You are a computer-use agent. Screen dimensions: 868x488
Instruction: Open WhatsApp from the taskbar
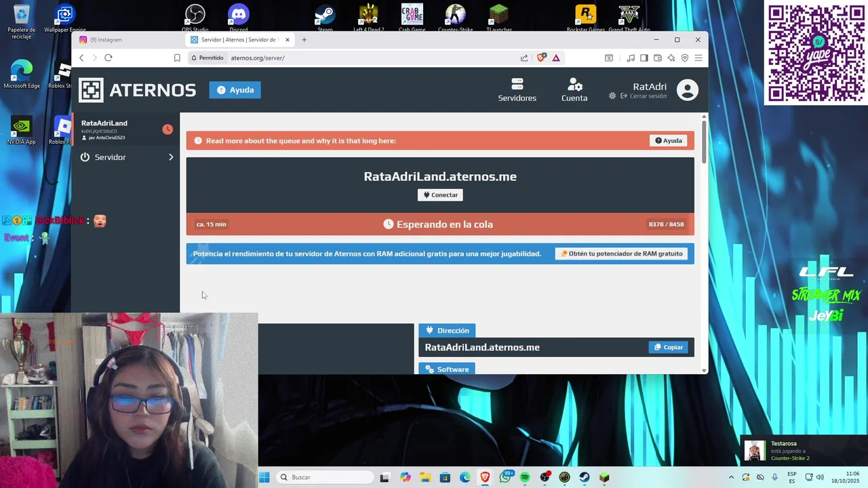coord(505,477)
